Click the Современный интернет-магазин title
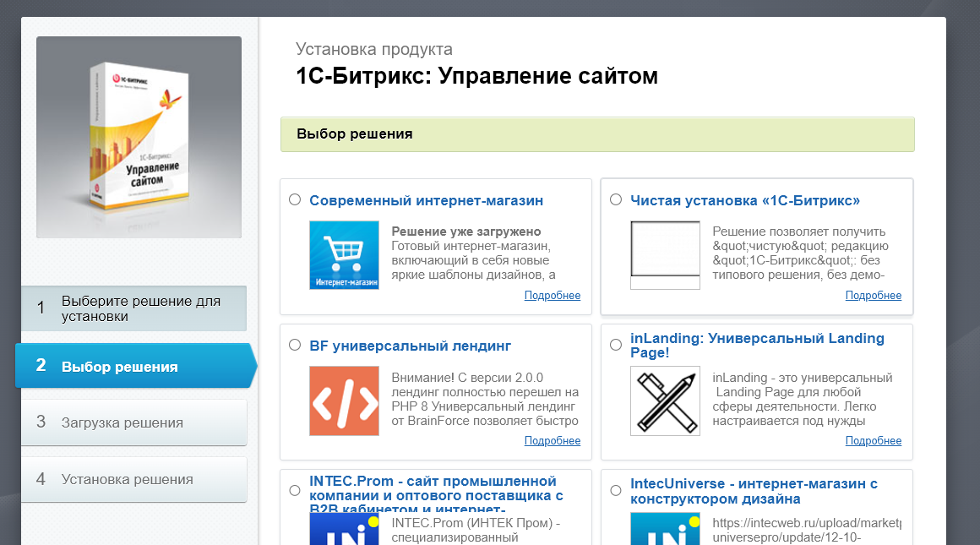 pyautogui.click(x=427, y=200)
